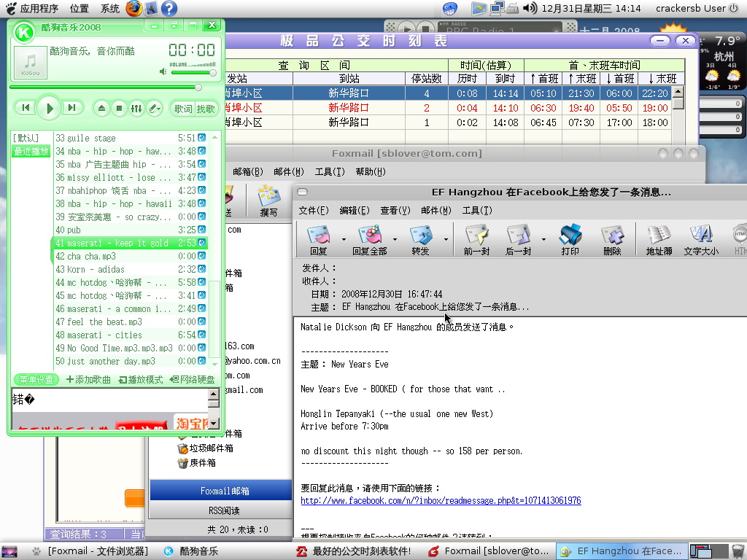Viewport: 747px width, 560px height.
Task: Open the trash icon on bottom panel
Action: [x=738, y=551]
